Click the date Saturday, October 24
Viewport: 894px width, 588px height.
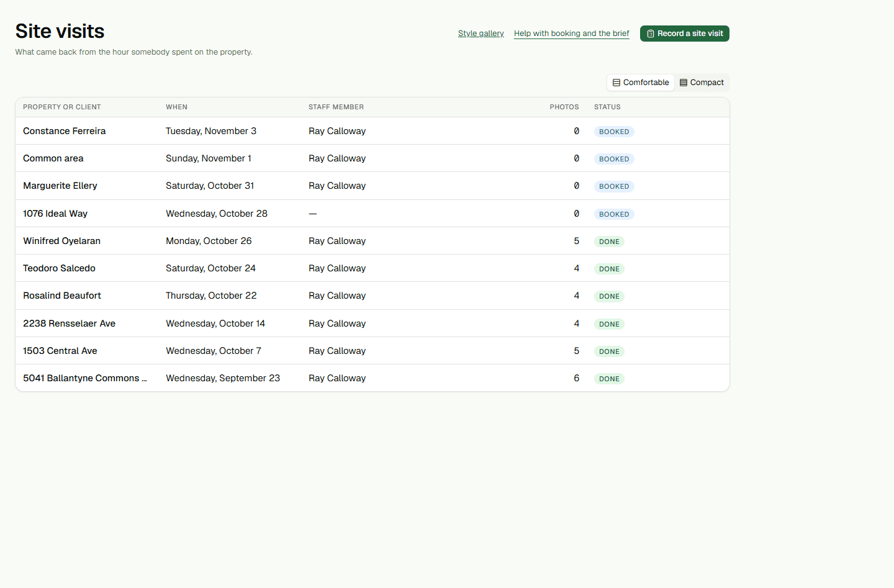pyautogui.click(x=210, y=268)
